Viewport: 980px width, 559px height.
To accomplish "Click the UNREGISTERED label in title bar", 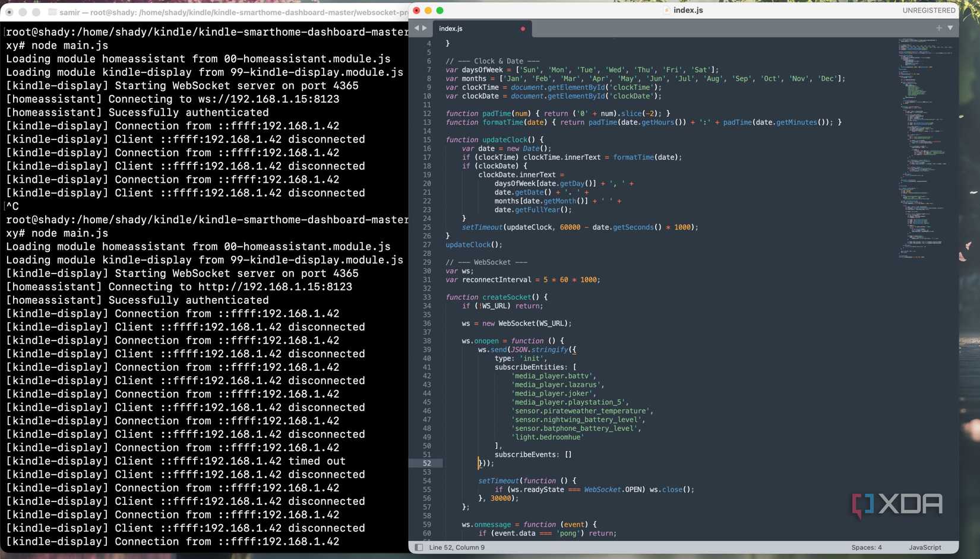I will [x=928, y=10].
